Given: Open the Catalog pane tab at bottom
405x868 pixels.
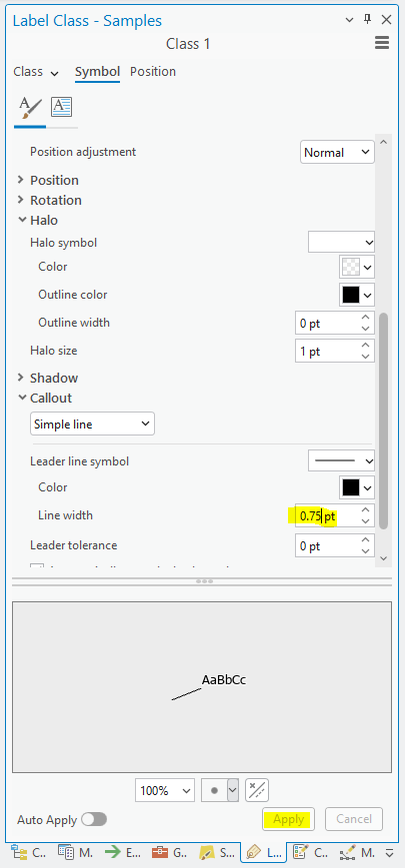Looking at the screenshot, I should [x=29, y=852].
